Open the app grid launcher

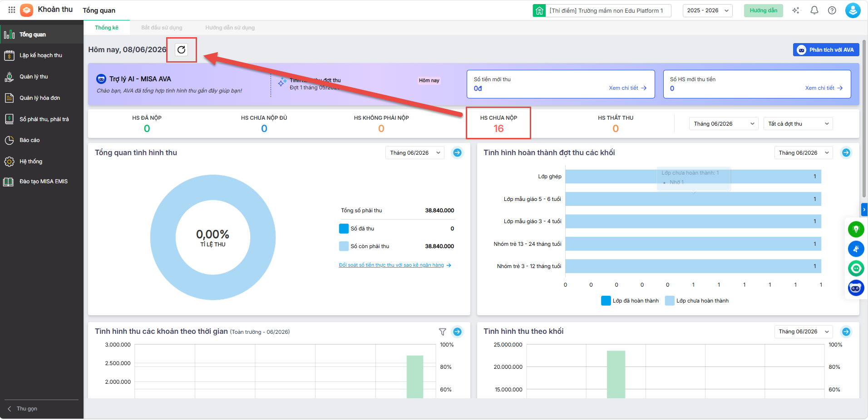12,10
